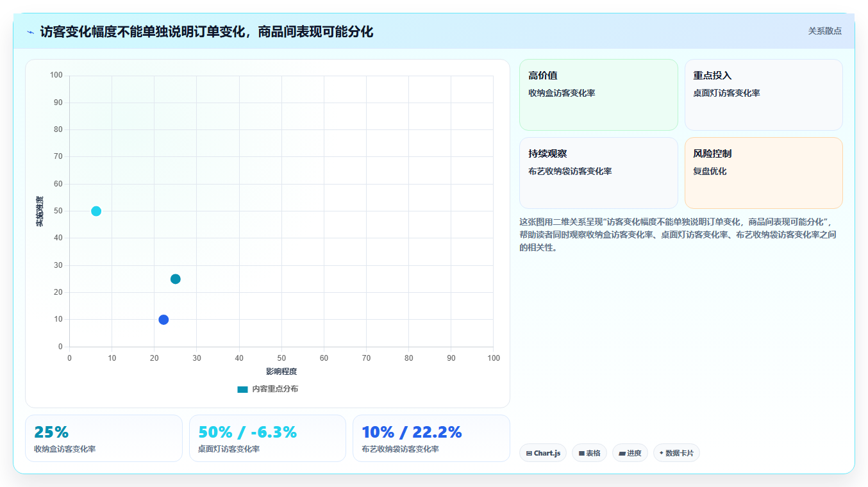Click the 影响程度 x-axis label
Screen dimensions: 868x487
click(281, 372)
